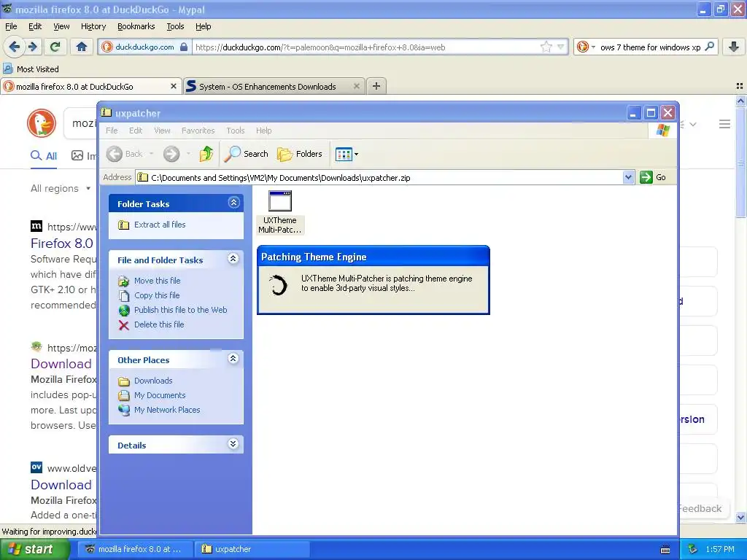The height and width of the screenshot is (560, 747).
Task: Open DuckDuckGo hamburger menu
Action: [724, 124]
